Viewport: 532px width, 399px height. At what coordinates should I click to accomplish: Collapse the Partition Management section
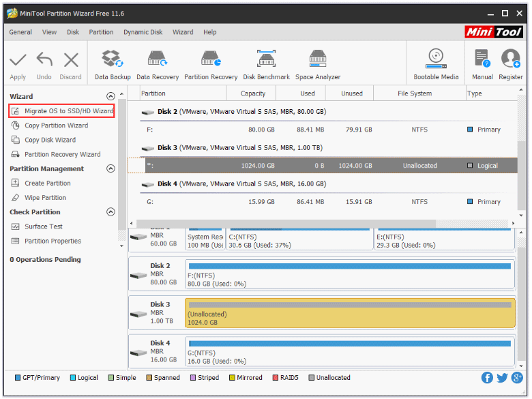point(110,168)
